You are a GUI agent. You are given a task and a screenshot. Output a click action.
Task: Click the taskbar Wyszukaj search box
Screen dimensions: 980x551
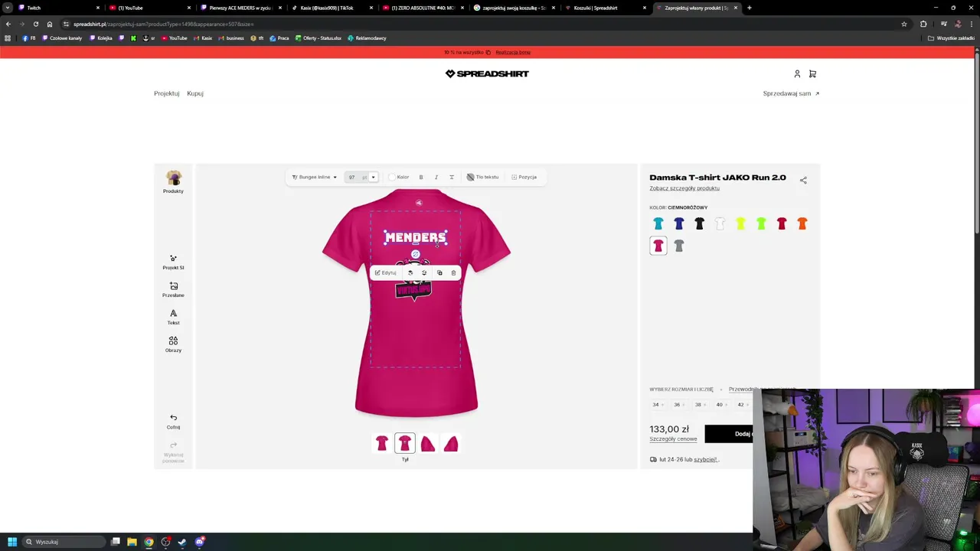[x=63, y=542]
